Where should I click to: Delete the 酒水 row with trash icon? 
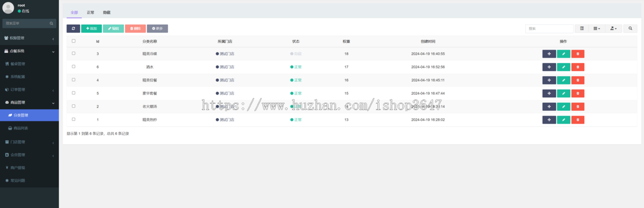577,67
